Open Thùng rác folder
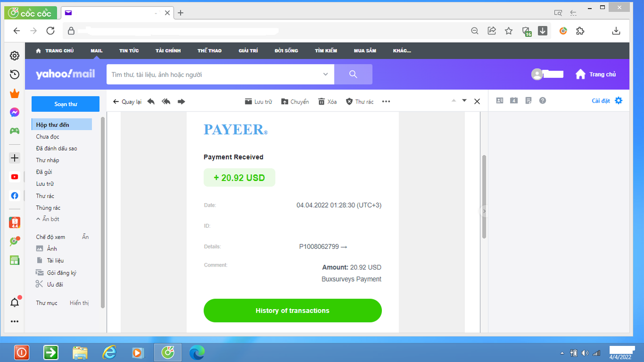This screenshot has height=362, width=644. point(48,208)
